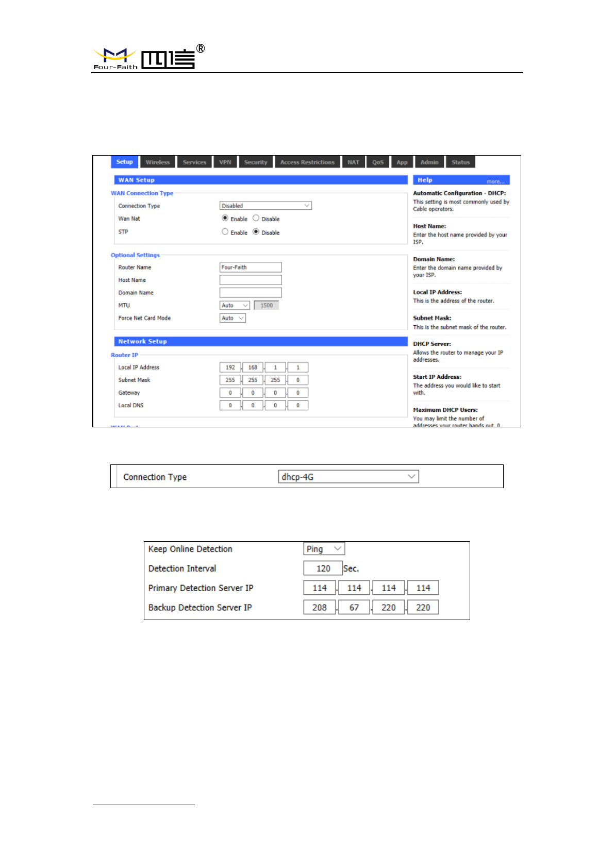Image resolution: width=614 pixels, height=868 pixels.
Task: Click Backup Detection Server IP octet 208
Action: coord(320,607)
